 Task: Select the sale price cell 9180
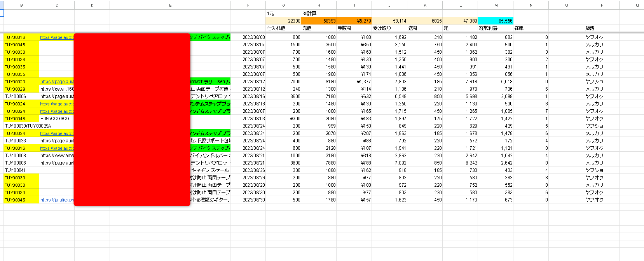click(x=319, y=82)
